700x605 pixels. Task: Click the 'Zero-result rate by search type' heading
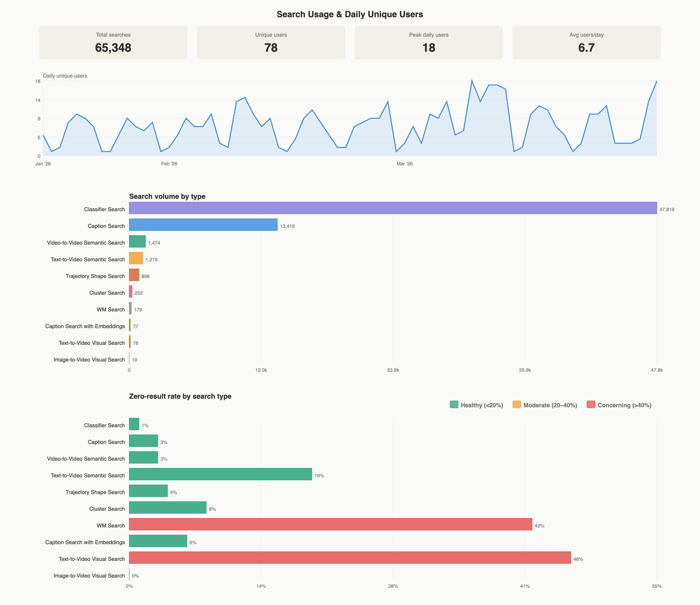pos(180,397)
